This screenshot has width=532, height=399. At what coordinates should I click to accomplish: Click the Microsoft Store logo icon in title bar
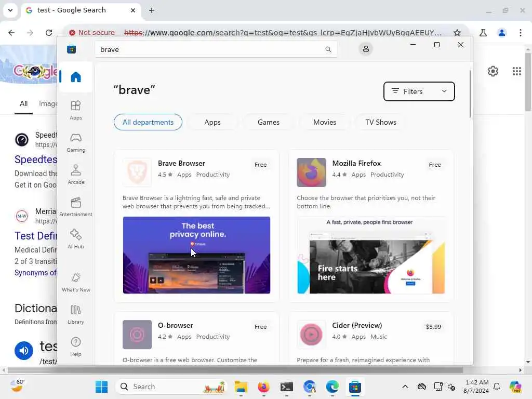[71, 49]
